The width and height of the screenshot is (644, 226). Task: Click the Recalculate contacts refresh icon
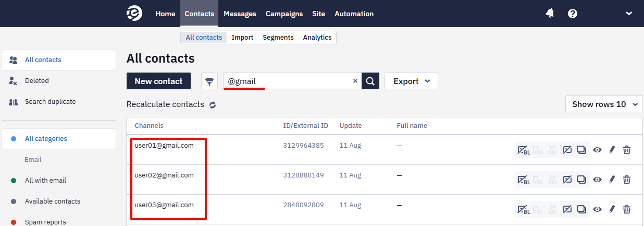point(213,105)
